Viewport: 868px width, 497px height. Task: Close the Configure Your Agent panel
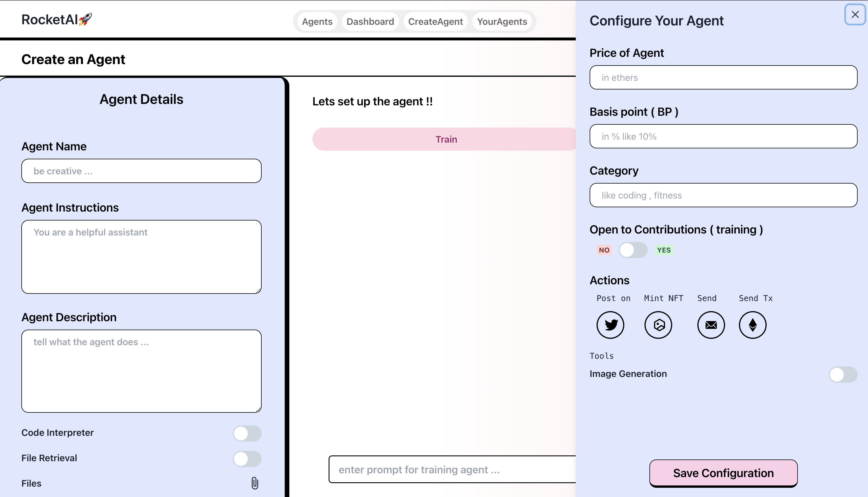point(855,15)
